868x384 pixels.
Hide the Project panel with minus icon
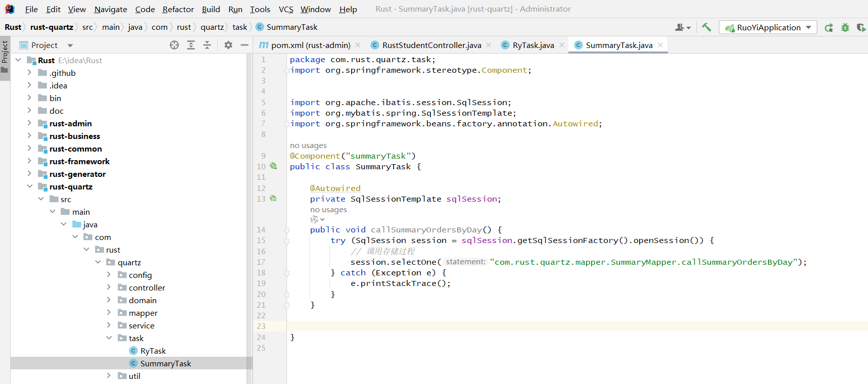click(245, 45)
